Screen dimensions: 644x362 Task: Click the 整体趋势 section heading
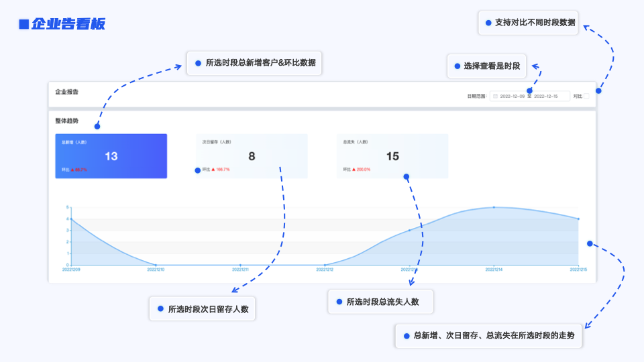(x=67, y=121)
